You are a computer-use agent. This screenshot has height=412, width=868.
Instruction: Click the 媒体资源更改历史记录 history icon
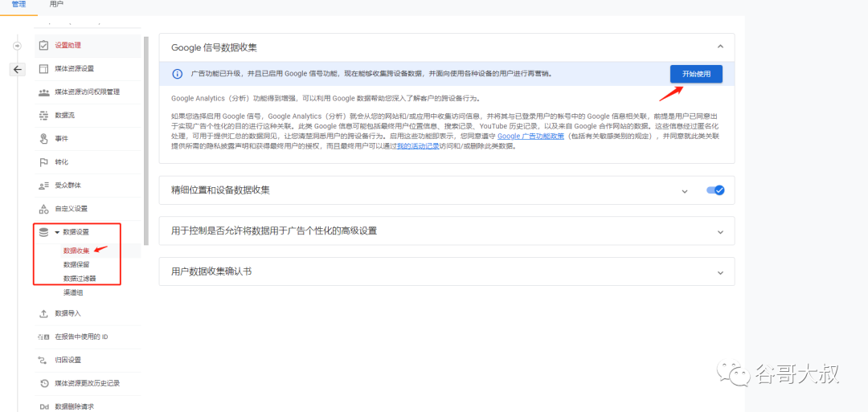point(43,383)
